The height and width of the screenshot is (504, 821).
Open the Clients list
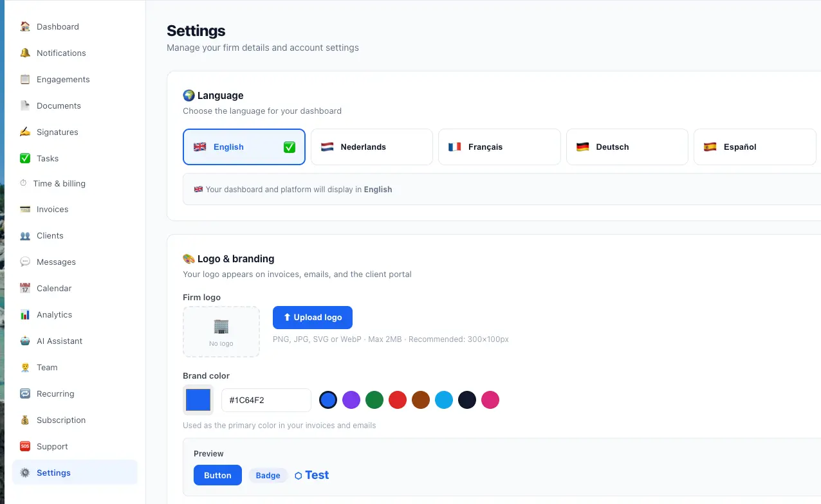pyautogui.click(x=50, y=235)
